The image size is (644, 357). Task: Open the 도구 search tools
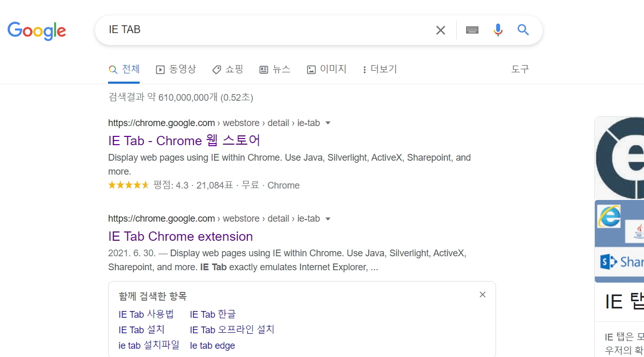520,69
